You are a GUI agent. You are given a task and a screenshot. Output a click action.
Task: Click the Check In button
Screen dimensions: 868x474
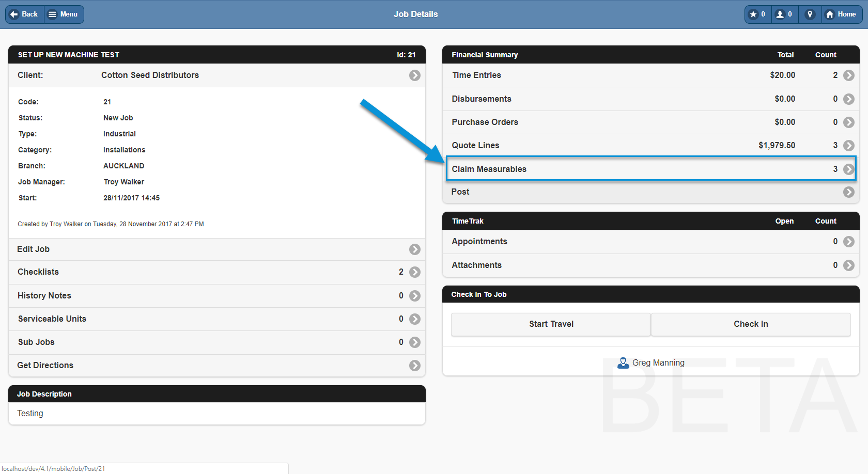(751, 324)
